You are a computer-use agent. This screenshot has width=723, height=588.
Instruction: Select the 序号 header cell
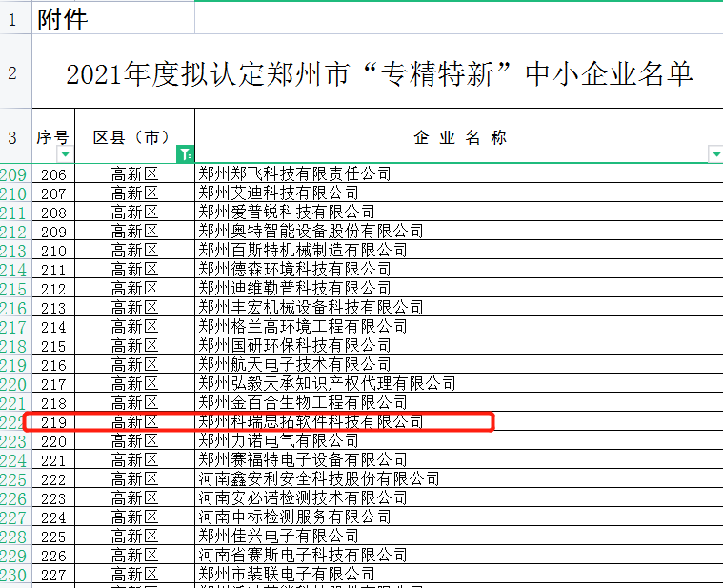(53, 136)
